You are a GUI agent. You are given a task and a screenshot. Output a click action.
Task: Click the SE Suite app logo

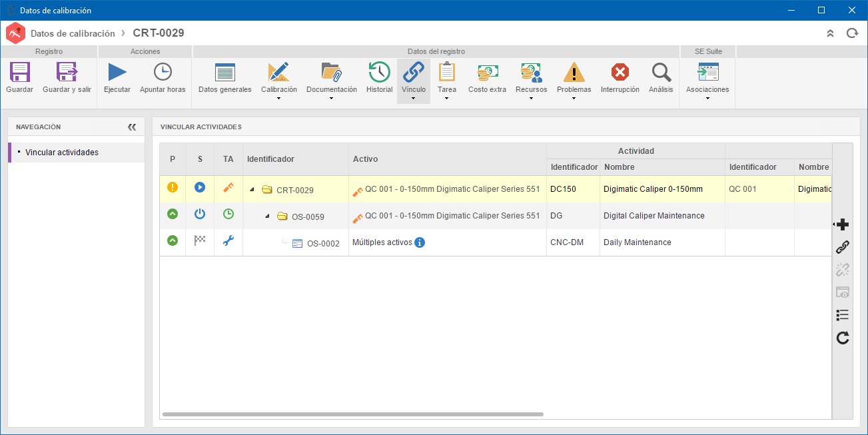(x=15, y=33)
